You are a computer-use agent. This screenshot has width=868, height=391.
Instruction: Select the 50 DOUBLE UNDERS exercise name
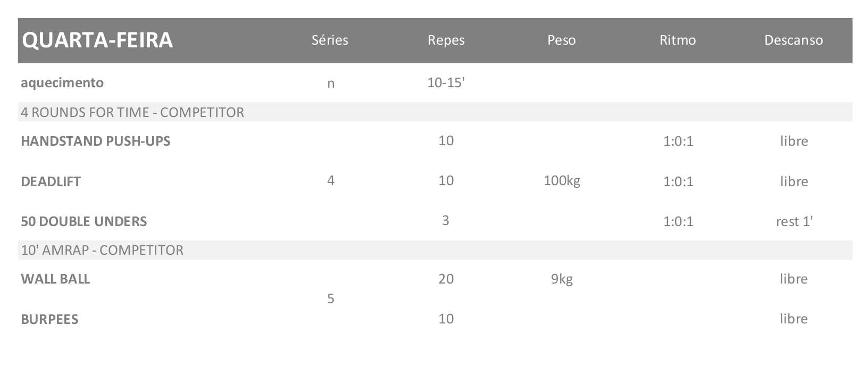pyautogui.click(x=84, y=221)
